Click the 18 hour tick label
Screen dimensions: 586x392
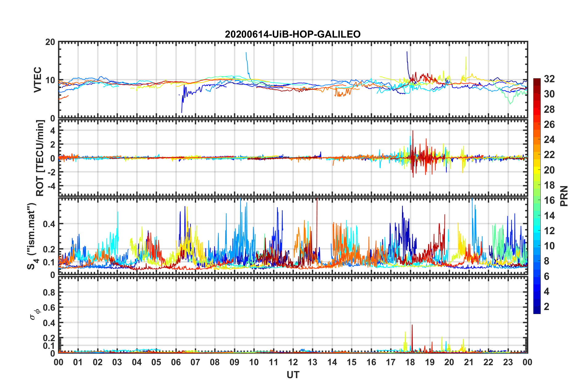(410, 362)
